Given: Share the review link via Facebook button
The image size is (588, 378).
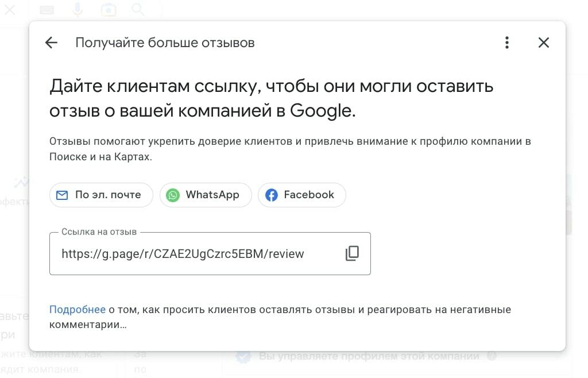Looking at the screenshot, I should [x=302, y=195].
